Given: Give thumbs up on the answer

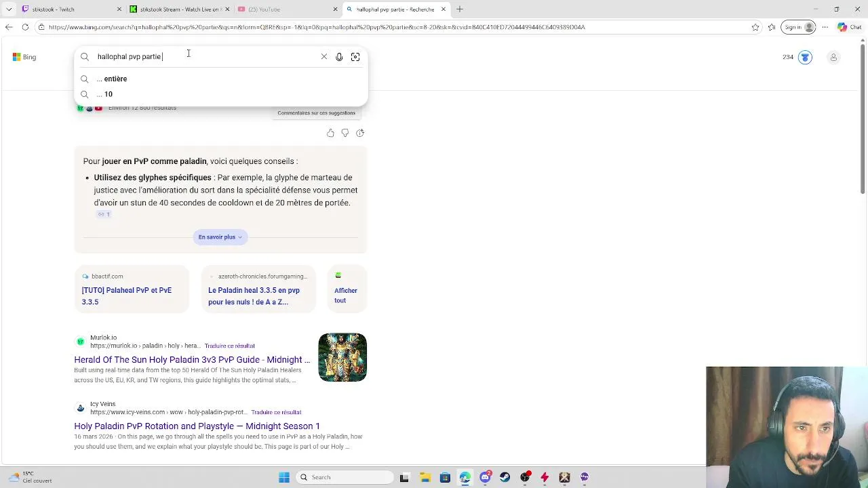Looking at the screenshot, I should [x=330, y=133].
